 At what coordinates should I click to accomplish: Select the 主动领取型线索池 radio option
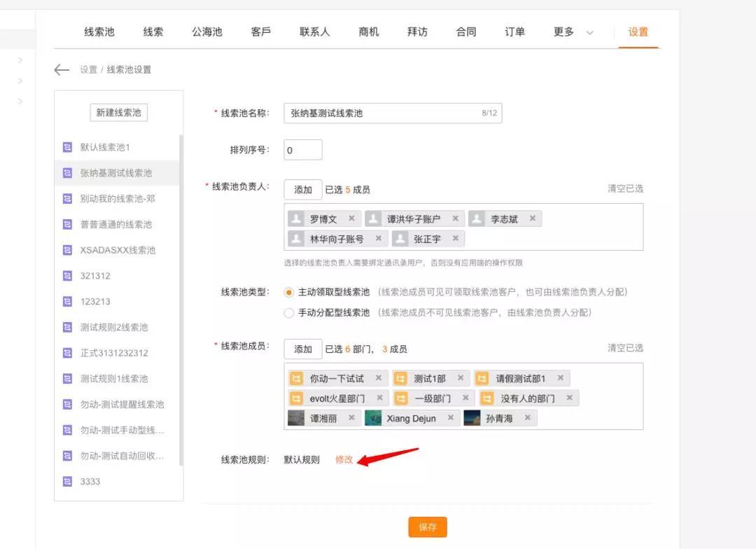288,293
